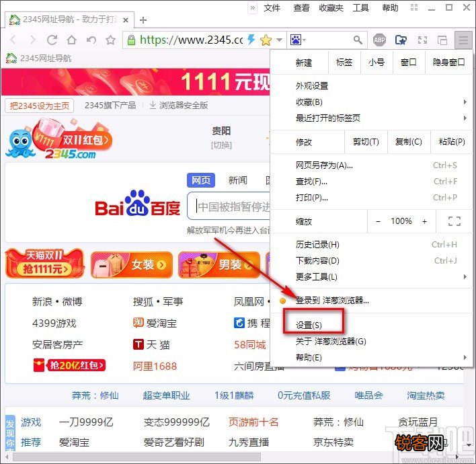Open a new tab with plus button
This screenshot has width=476, height=464.
point(143,20)
